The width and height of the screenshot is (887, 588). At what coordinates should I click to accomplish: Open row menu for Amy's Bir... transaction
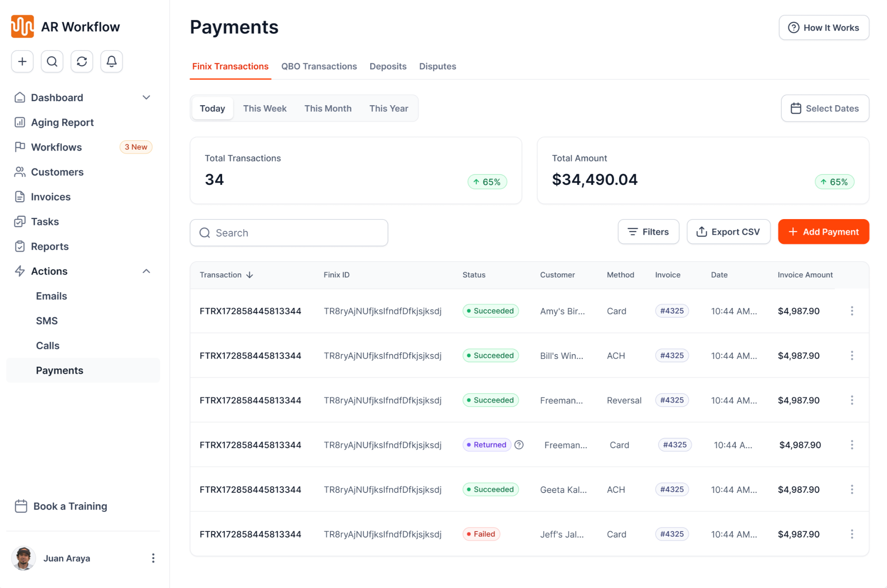[852, 311]
